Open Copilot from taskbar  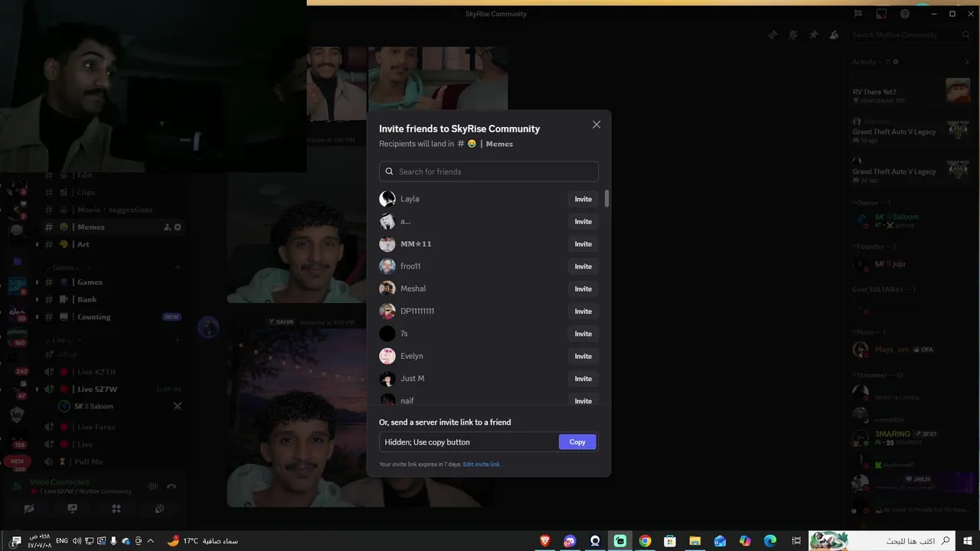(x=745, y=541)
